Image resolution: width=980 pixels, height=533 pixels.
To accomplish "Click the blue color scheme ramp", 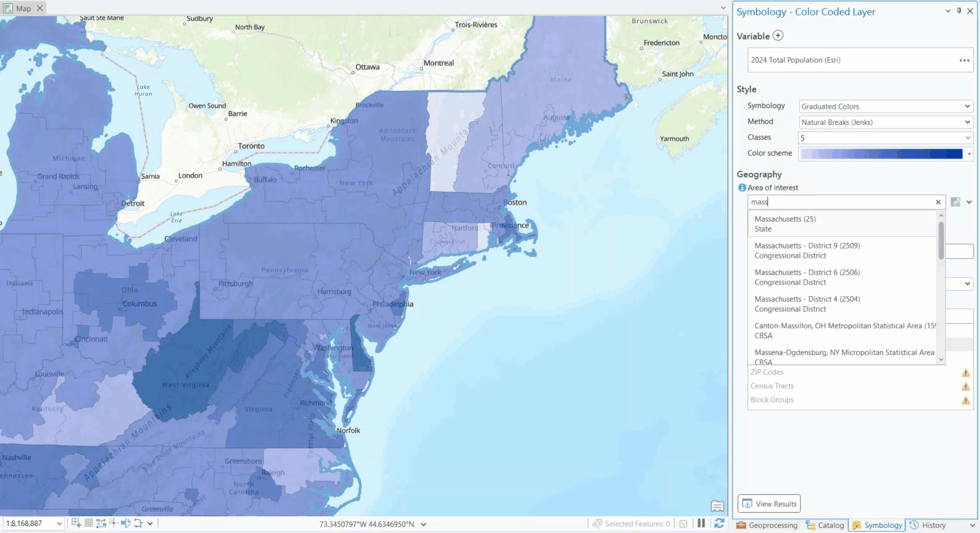I will [882, 154].
